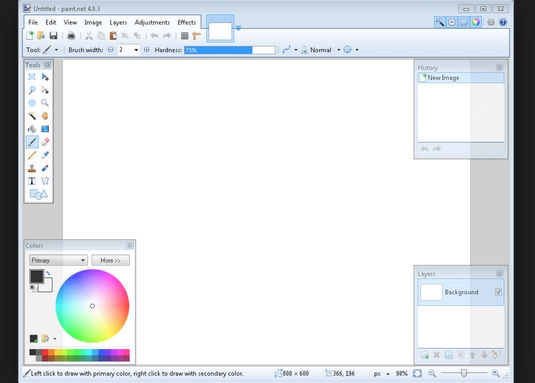Screen dimensions: 535x383
Task: Increase brush width with the plus button
Action: tap(146, 50)
